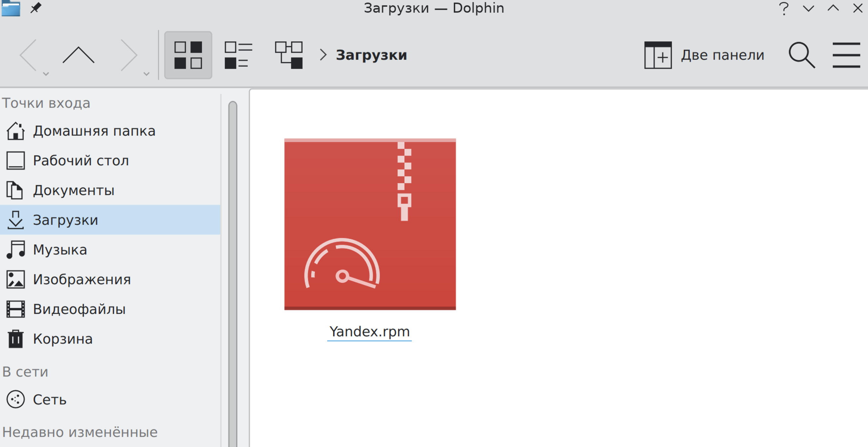
Task: Go forward to next folder
Action: [129, 55]
